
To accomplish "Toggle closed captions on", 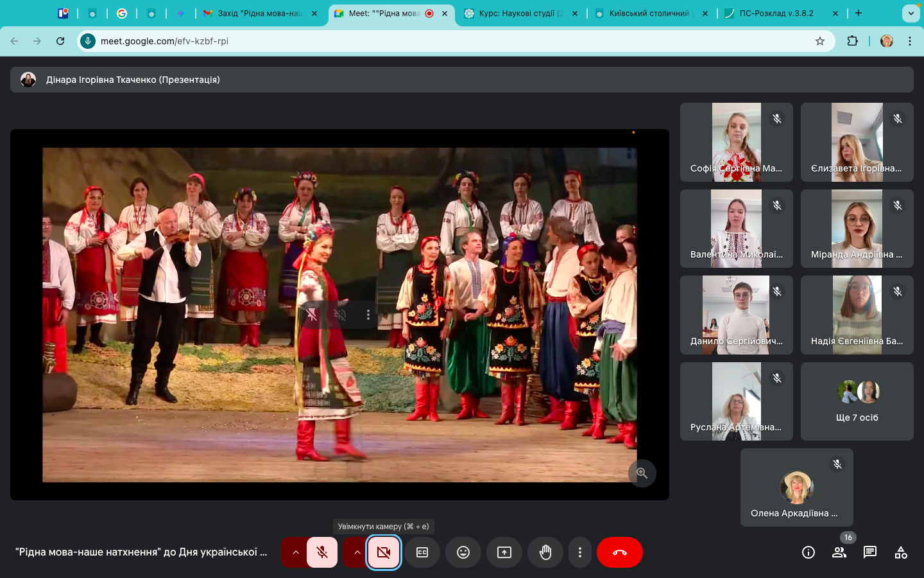I will pos(422,552).
